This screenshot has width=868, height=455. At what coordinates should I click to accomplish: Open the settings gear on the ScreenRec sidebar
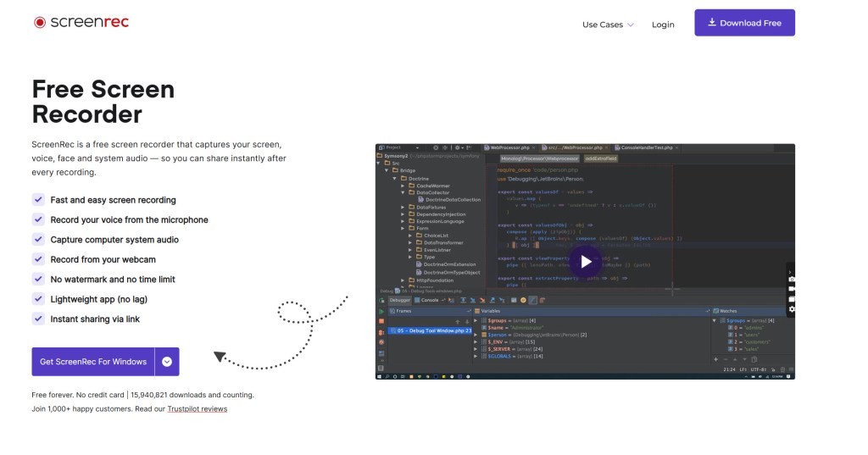792,309
